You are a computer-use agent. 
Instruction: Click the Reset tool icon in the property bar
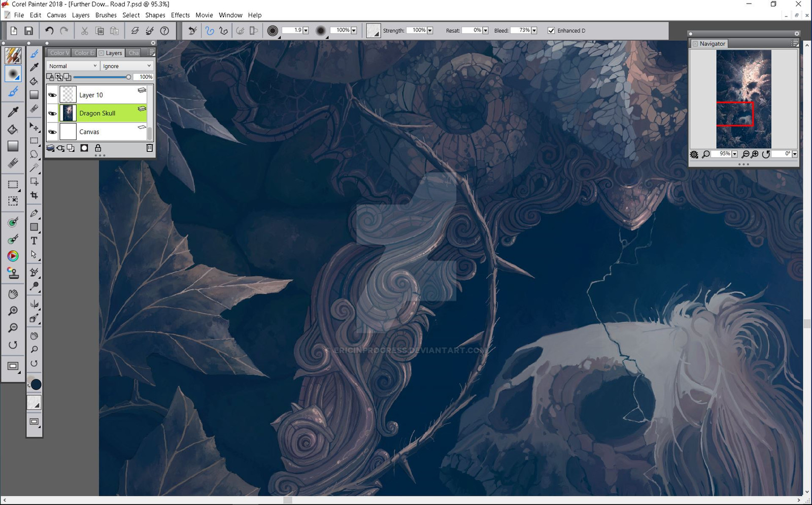pos(192,31)
